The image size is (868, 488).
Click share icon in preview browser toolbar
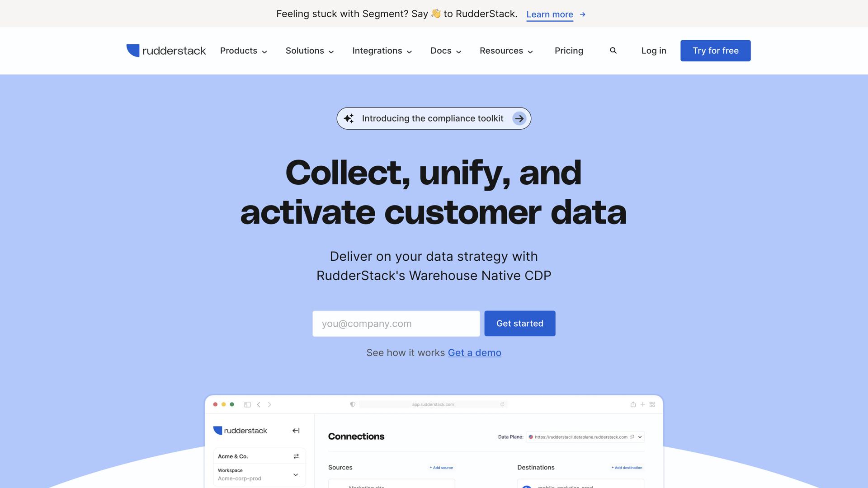[633, 404]
